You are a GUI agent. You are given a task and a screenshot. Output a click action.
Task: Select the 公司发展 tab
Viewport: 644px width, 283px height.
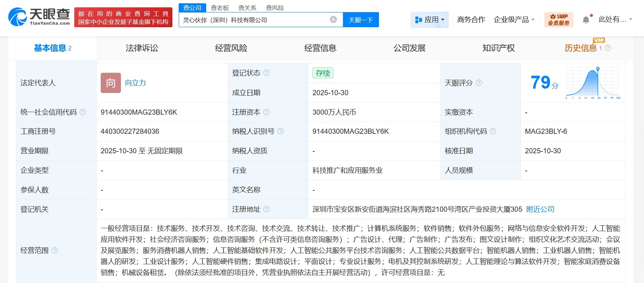pyautogui.click(x=409, y=48)
